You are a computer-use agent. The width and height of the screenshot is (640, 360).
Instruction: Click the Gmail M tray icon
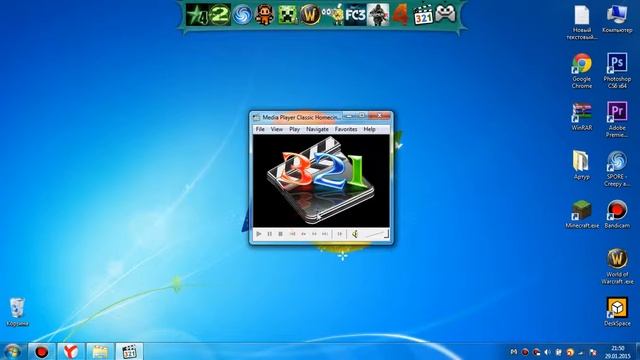pyautogui.click(x=514, y=352)
